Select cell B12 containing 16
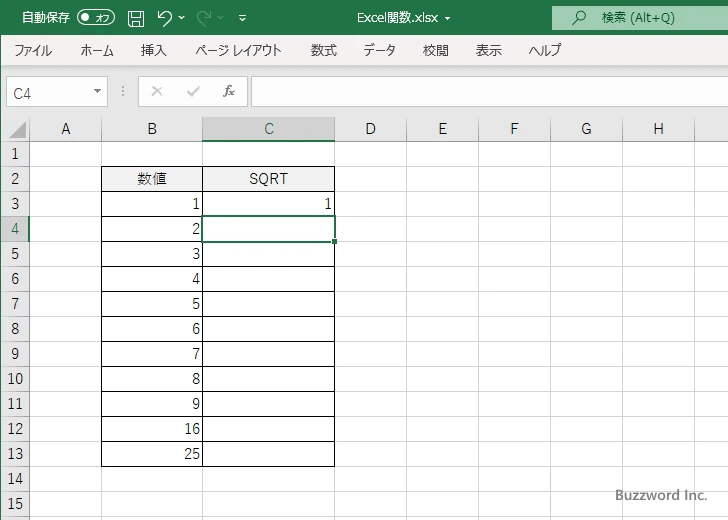 pos(152,429)
